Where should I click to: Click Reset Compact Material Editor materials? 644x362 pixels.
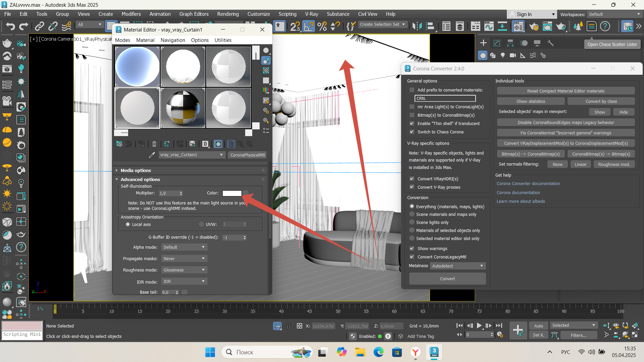click(x=566, y=91)
